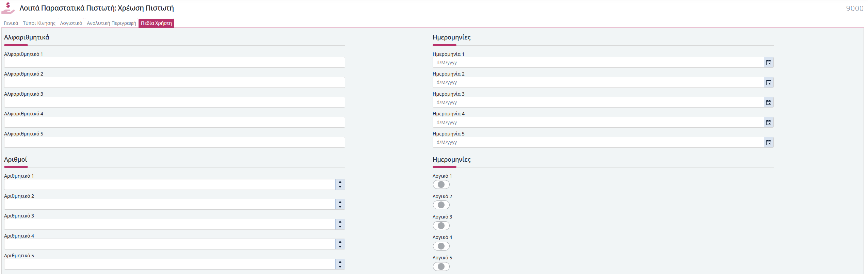The width and height of the screenshot is (868, 274).
Task: Decrease Αριθμητικό 3 with down arrow
Action: click(x=340, y=227)
